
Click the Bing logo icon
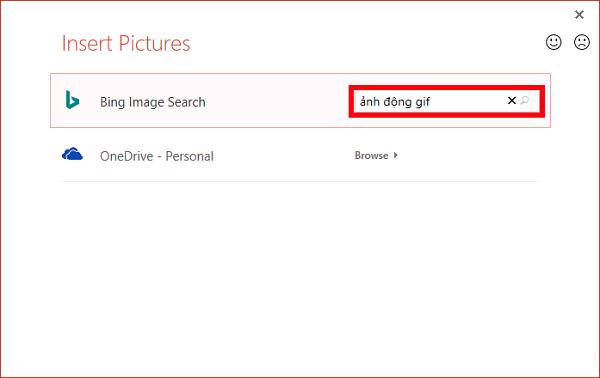[72, 100]
